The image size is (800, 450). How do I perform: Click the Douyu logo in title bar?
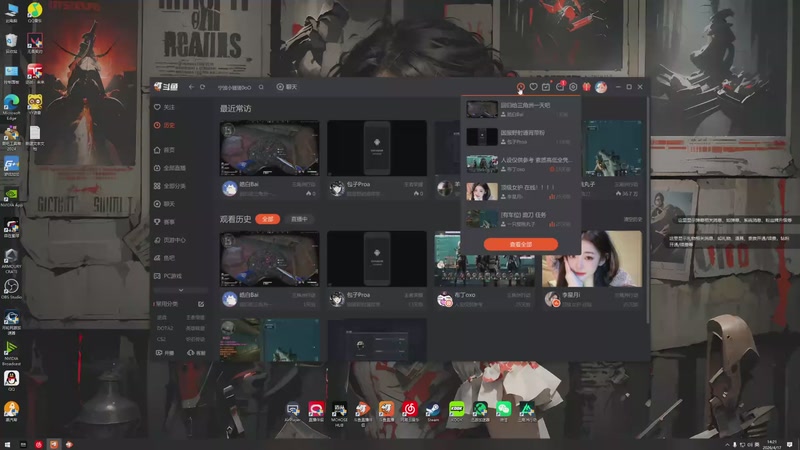(166, 87)
